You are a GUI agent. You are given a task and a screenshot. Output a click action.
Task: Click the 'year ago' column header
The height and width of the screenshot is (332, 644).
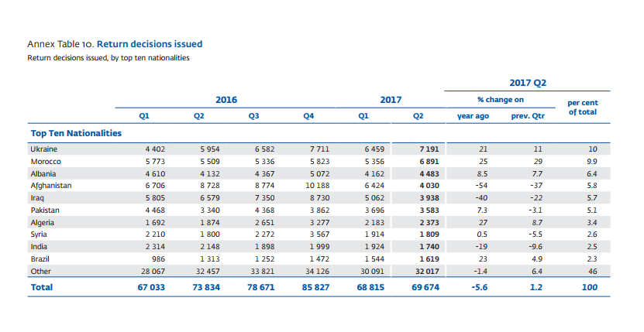pyautogui.click(x=473, y=116)
